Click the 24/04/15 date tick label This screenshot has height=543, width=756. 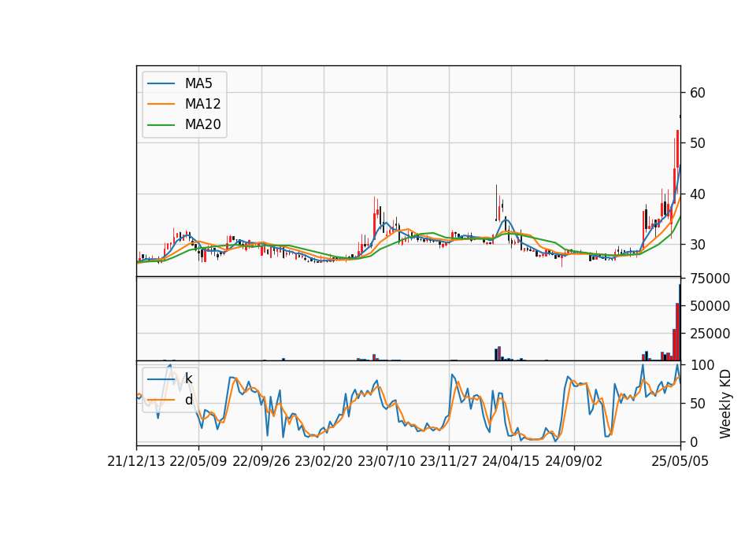[x=511, y=461]
